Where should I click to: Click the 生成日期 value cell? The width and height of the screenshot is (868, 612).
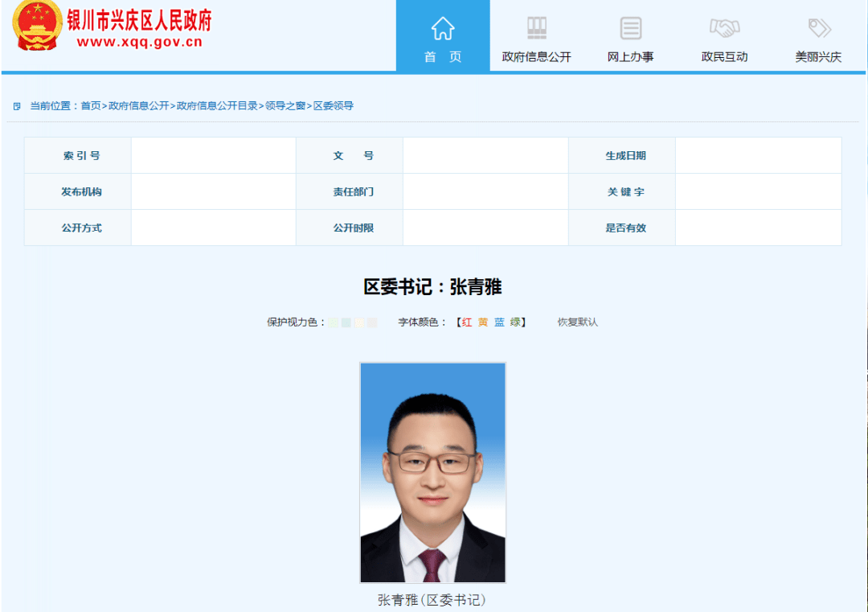pos(757,154)
